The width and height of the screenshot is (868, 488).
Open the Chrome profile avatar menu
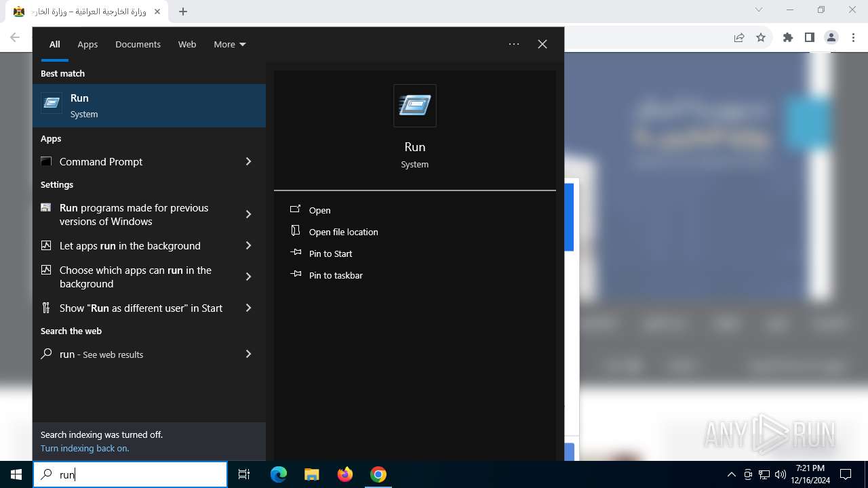point(831,38)
